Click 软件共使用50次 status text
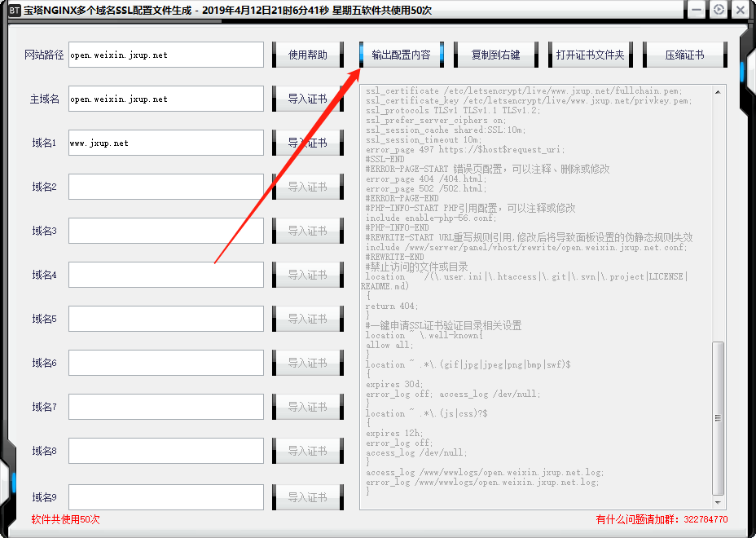Viewport: 756px width, 538px height. pyautogui.click(x=65, y=519)
